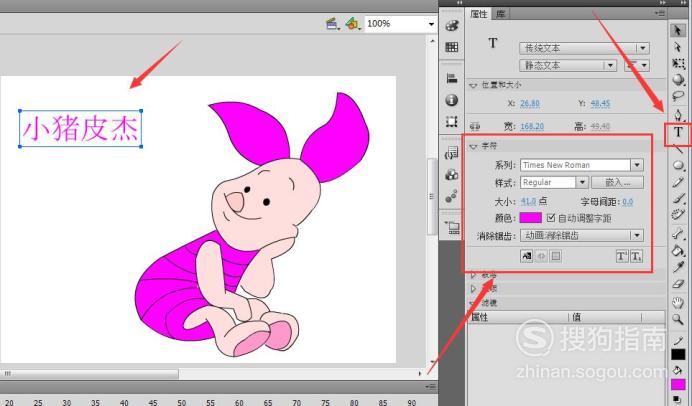Select the Eraser tool
This screenshot has width=692, height=406.
point(678,284)
